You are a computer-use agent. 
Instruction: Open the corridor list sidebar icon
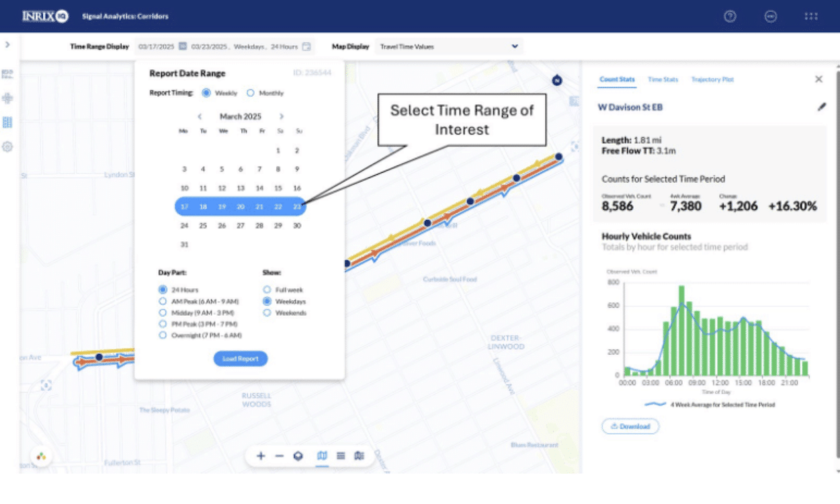(x=7, y=122)
